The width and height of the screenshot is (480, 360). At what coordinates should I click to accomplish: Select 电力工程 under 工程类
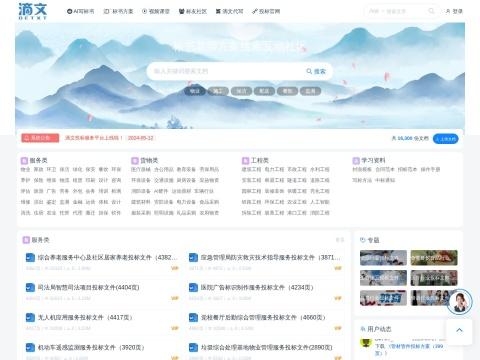(274, 170)
